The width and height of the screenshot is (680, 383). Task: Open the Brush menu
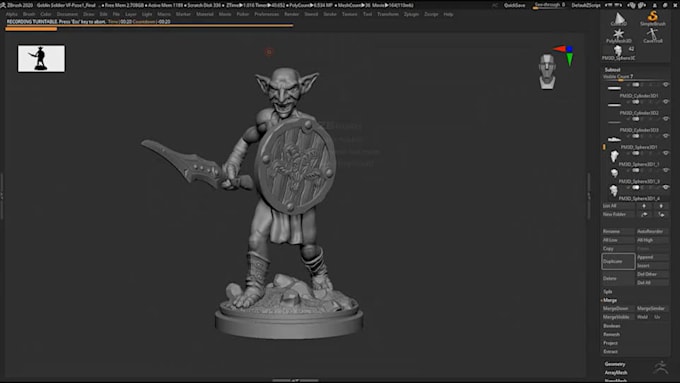tap(29, 14)
